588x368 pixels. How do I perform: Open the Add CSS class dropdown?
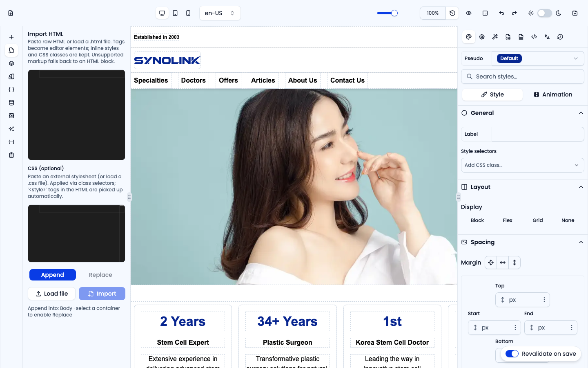click(523, 165)
